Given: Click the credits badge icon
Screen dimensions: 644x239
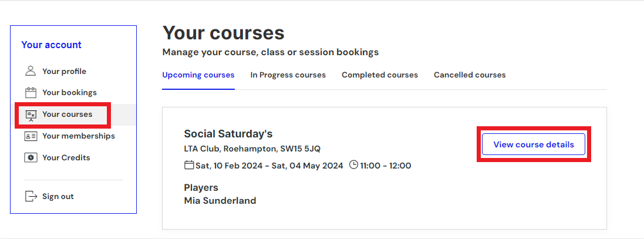Looking at the screenshot, I should (31, 158).
